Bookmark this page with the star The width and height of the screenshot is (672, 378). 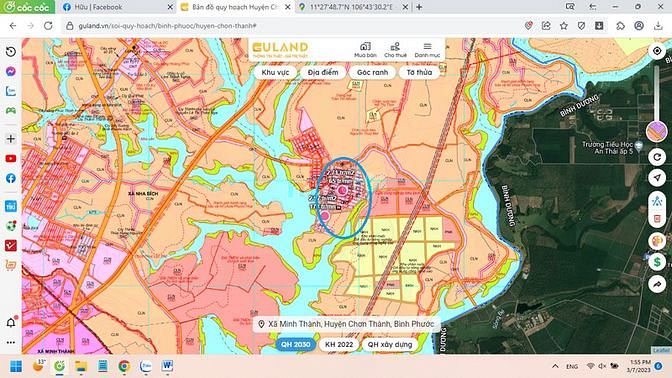coord(564,26)
